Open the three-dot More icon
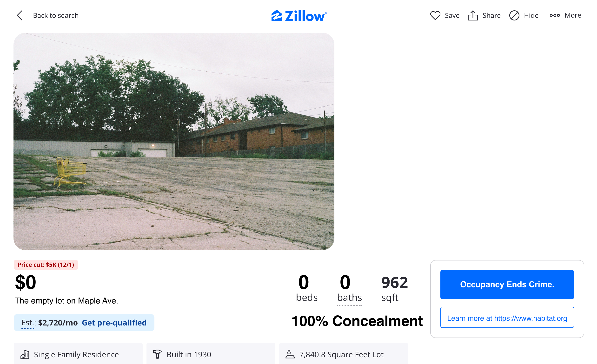This screenshot has height=364, width=597. click(x=555, y=15)
